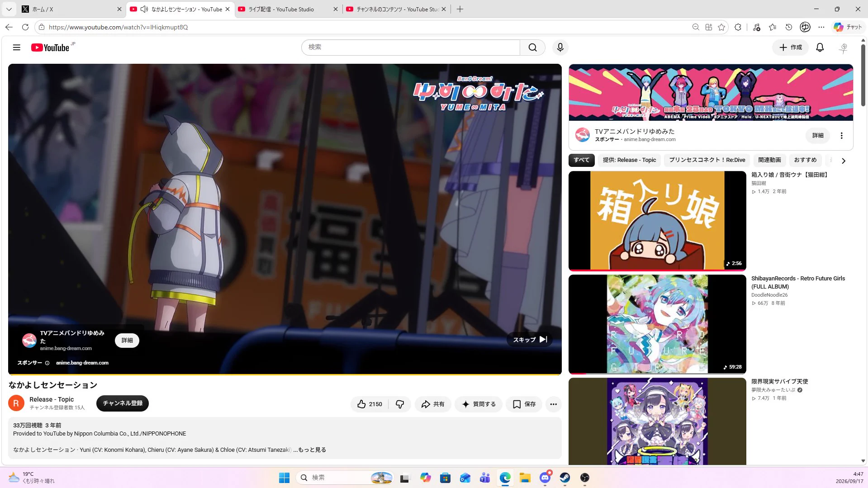Open OBS Studio from the taskbar
Image resolution: width=868 pixels, height=488 pixels.
coord(584,478)
